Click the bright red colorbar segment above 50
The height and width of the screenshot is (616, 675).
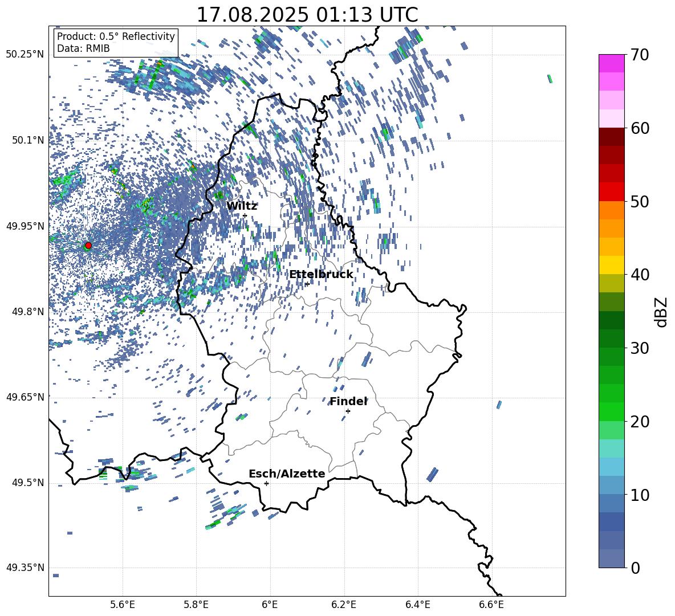click(x=611, y=192)
